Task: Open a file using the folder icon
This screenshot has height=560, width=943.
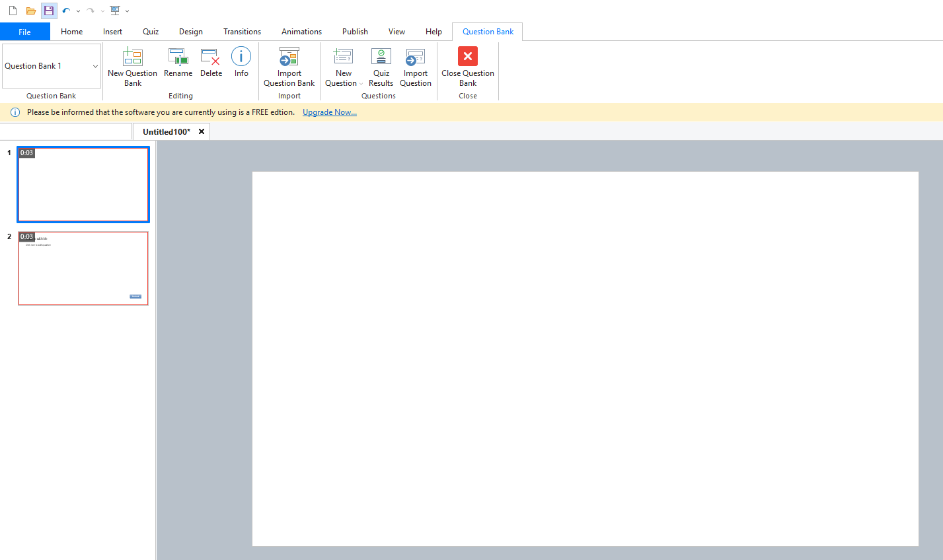Action: (x=30, y=11)
